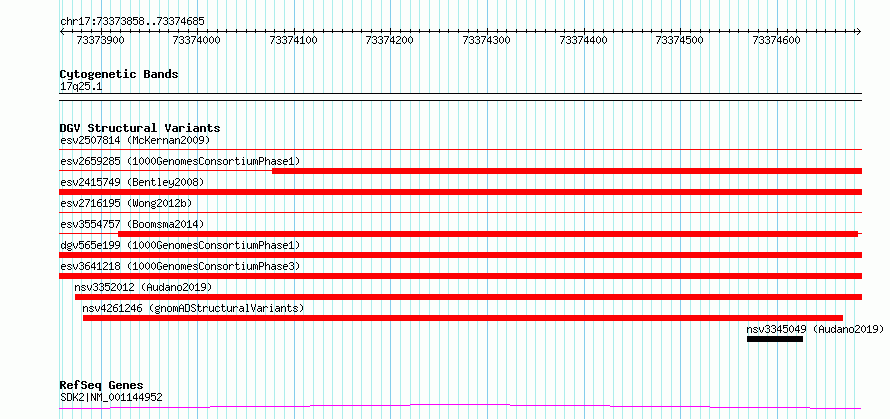Viewport: 890px width, 419px height.
Task: Click the magenta SDK2 gene track line
Action: tap(460, 406)
